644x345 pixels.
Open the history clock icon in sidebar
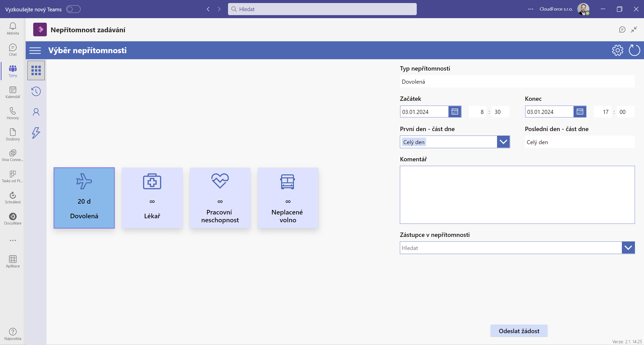[x=36, y=91]
